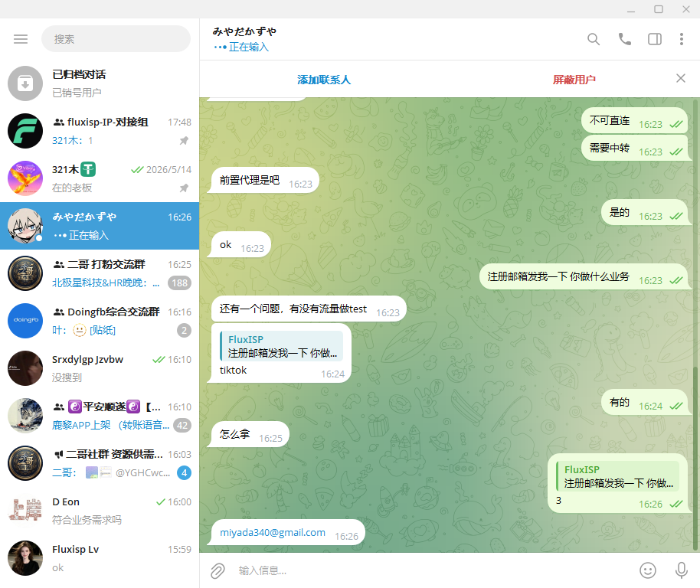The width and height of the screenshot is (700, 588).
Task: Attach a file with the paperclip icon
Action: pyautogui.click(x=218, y=570)
